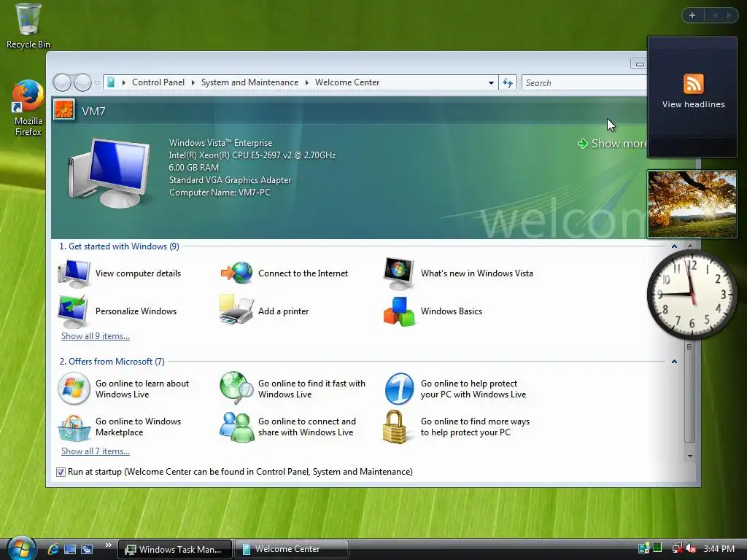Select Go online to connect and share icon
Image resolution: width=747 pixels, height=560 pixels.
pyautogui.click(x=236, y=427)
